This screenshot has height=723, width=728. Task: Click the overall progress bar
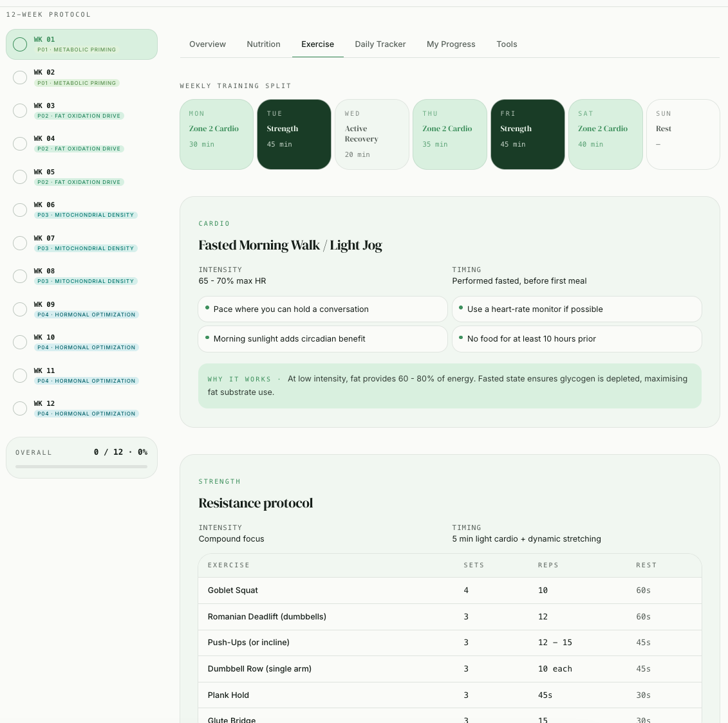tap(81, 466)
